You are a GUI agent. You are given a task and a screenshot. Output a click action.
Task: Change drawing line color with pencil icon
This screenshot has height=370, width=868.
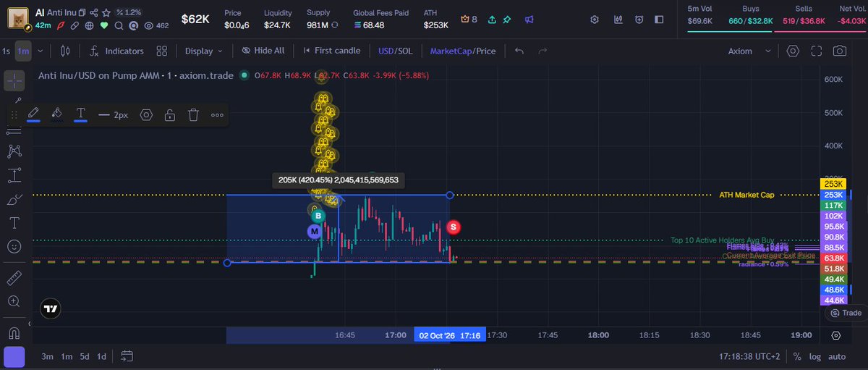click(x=33, y=114)
